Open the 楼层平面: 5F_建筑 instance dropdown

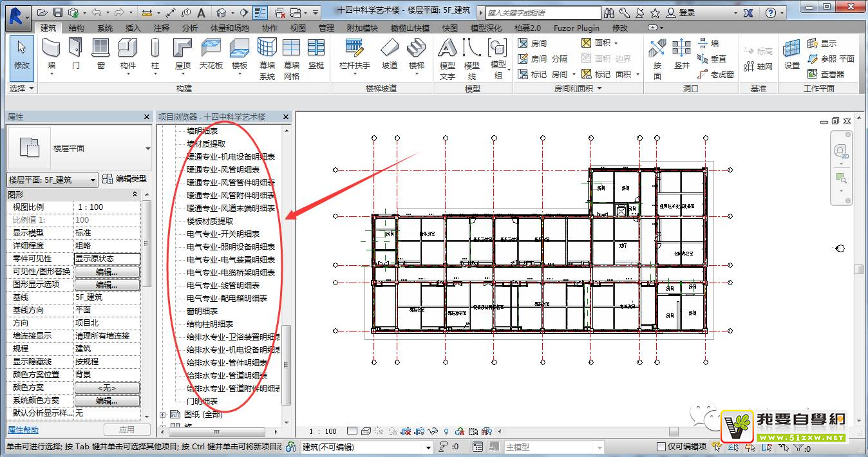click(93, 180)
